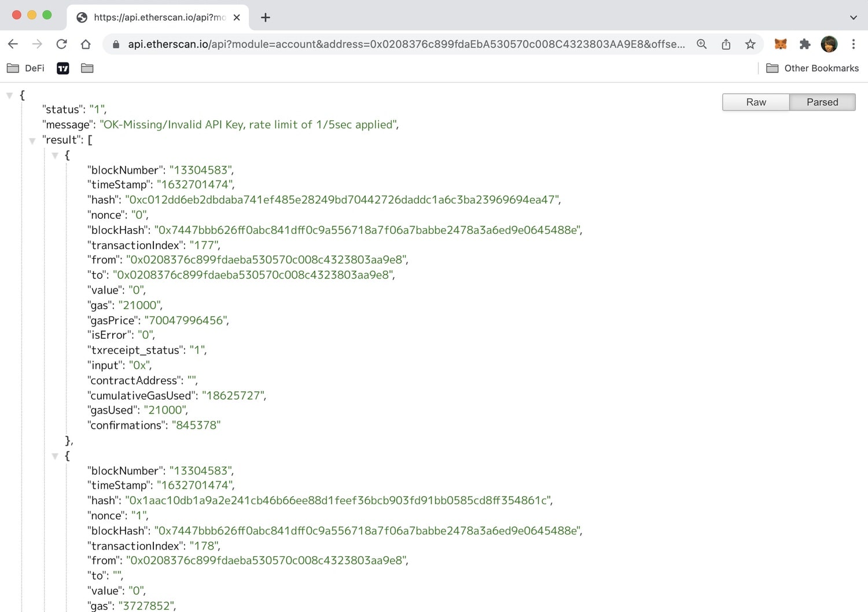
Task: Click the first "to" address value
Action: click(253, 275)
